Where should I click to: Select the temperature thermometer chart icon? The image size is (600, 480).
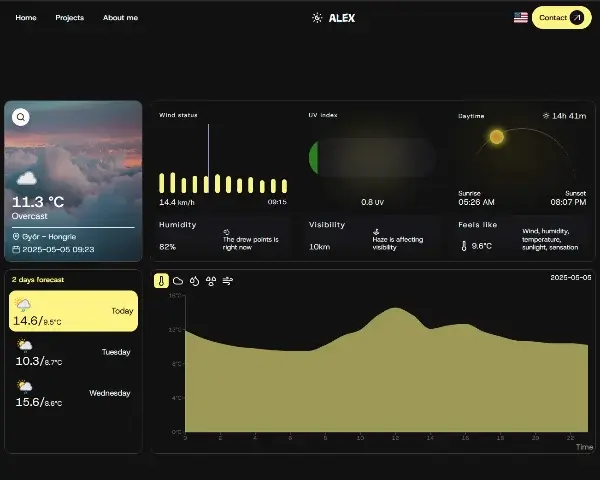(162, 281)
